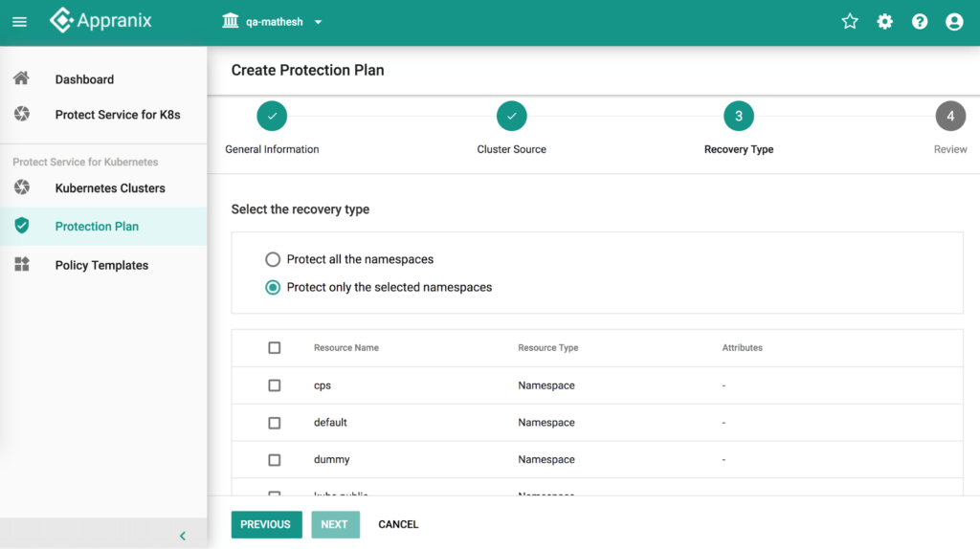Click the Protect Service for Kubernetes section label
This screenshot has width=980, height=549.
tap(85, 162)
